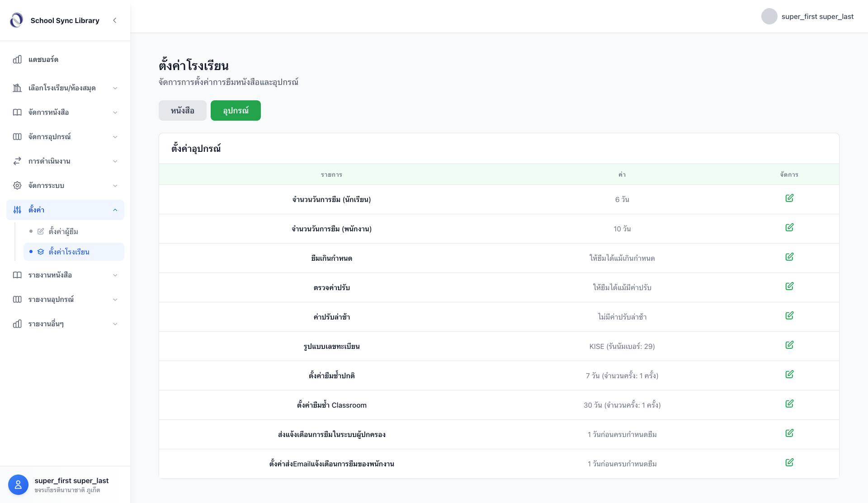The height and width of the screenshot is (503, 868).
Task: Edit staff borrow days row
Action: [x=789, y=228]
